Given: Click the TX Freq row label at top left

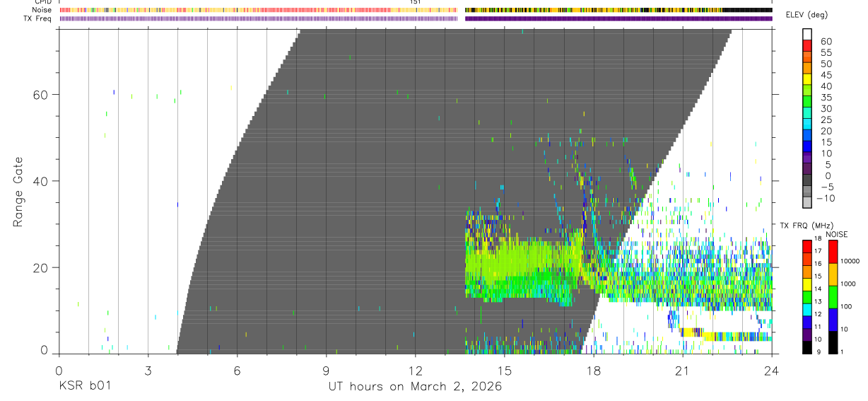Looking at the screenshot, I should [38, 18].
